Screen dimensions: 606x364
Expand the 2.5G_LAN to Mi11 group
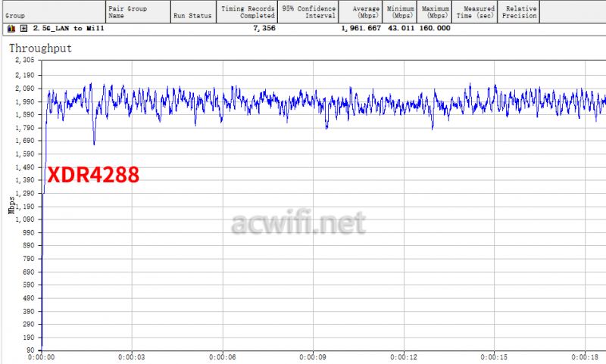point(24,28)
